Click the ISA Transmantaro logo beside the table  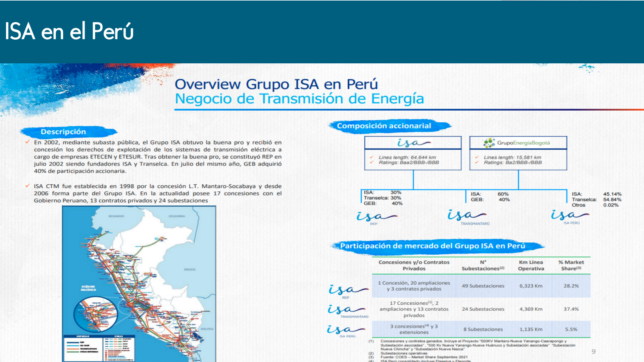[348, 311]
